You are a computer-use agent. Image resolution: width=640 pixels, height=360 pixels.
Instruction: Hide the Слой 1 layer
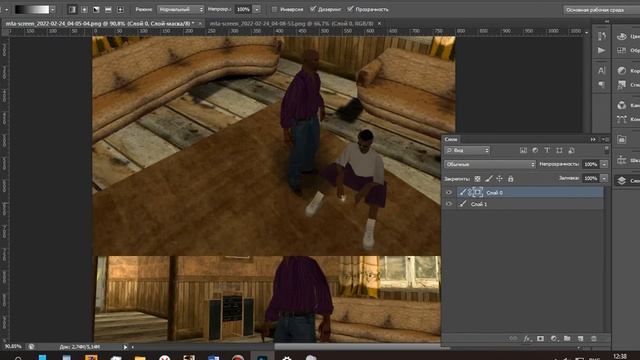[x=449, y=204]
